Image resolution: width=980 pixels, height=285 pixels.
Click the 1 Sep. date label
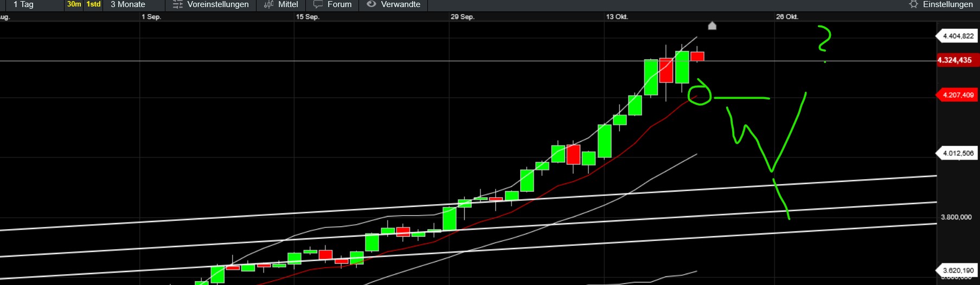point(151,17)
